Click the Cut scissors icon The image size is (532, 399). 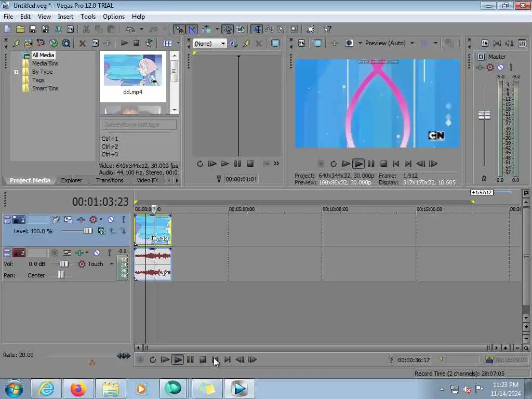click(86, 30)
